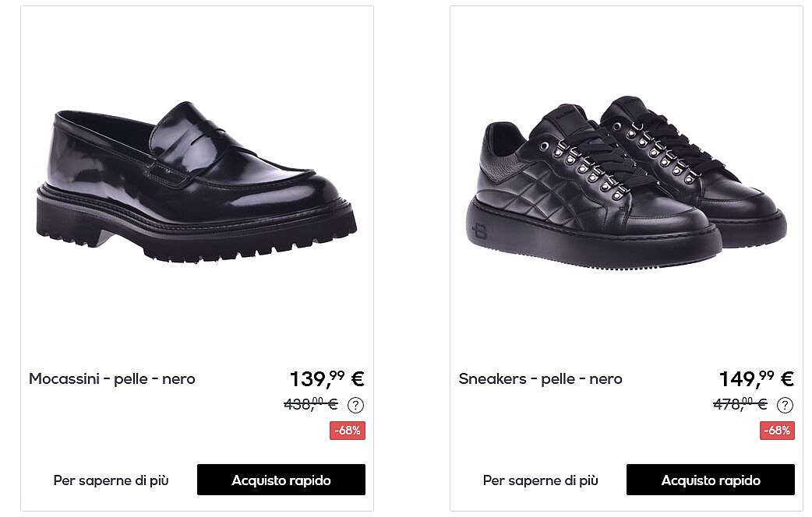Click the Mocassini - pelle - nero title
812x517 pixels.
pyautogui.click(x=112, y=379)
